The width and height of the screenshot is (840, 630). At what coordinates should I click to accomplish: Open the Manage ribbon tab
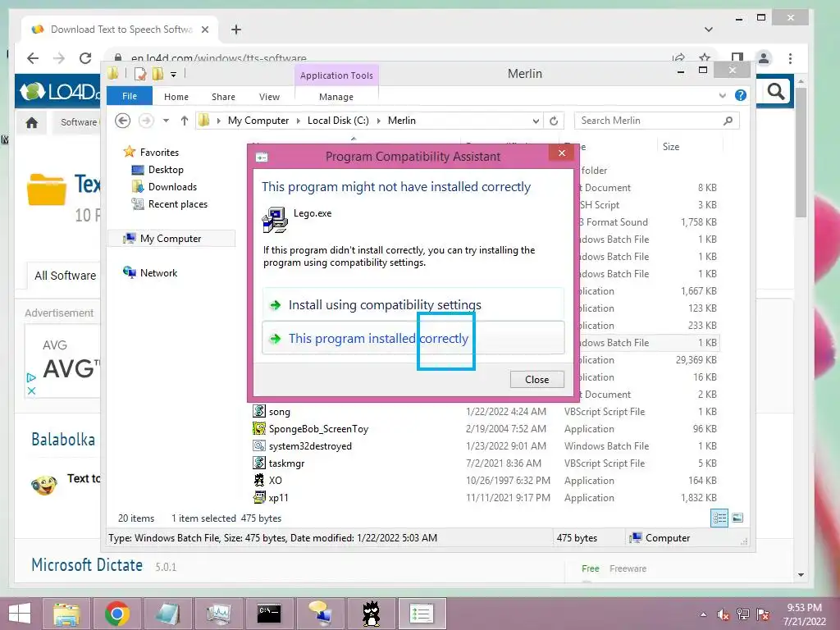point(336,97)
